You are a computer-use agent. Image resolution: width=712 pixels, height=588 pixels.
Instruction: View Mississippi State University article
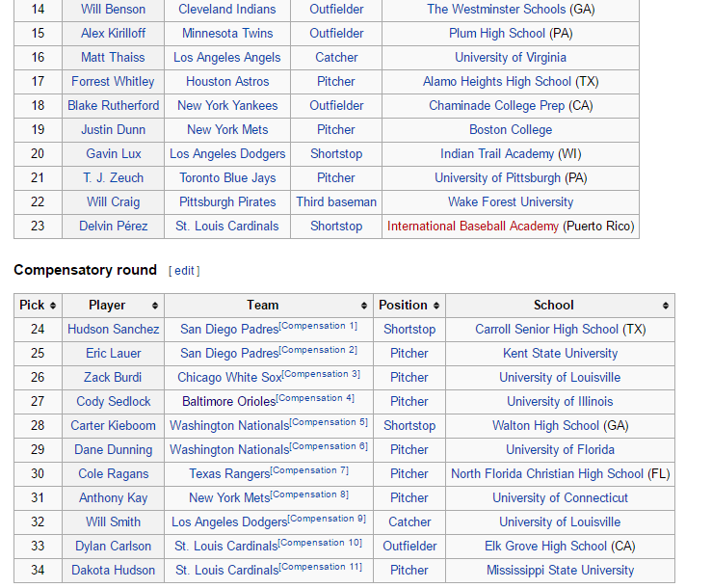pos(560,571)
